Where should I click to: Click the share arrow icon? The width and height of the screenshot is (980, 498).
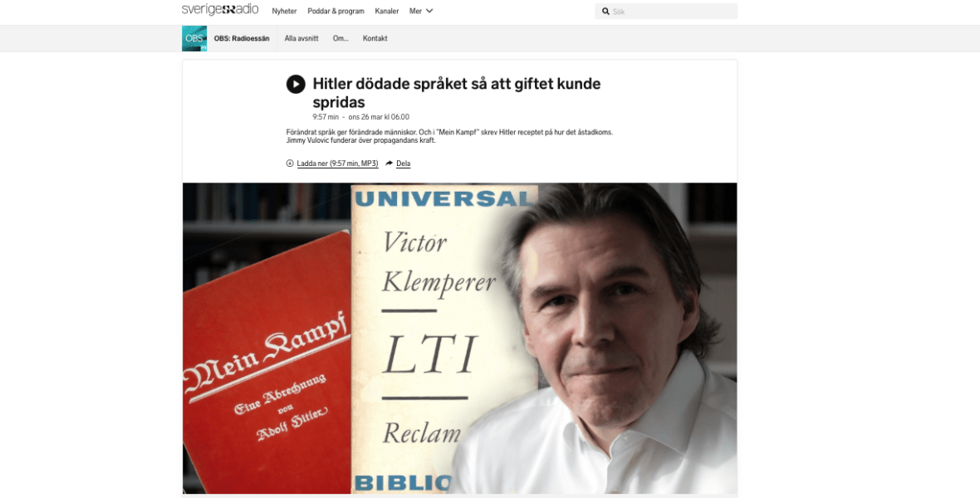coord(389,163)
